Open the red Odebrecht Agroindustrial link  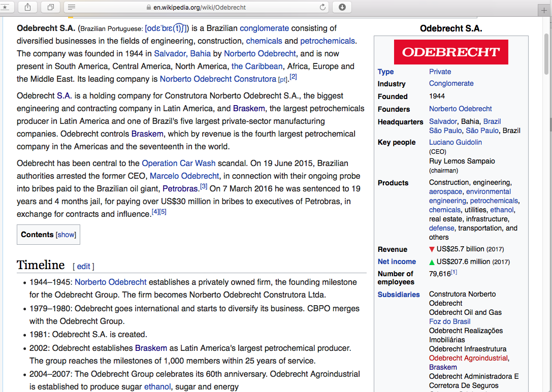pyautogui.click(x=468, y=358)
